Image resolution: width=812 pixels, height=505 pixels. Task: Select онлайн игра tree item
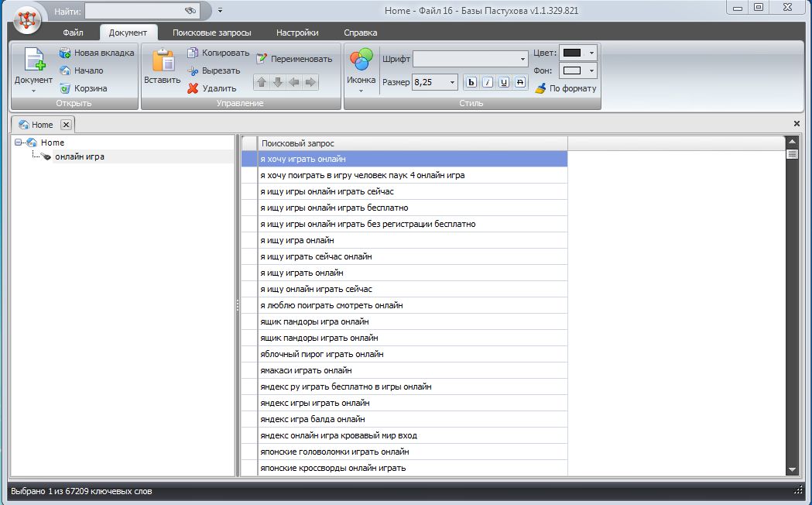tap(80, 156)
